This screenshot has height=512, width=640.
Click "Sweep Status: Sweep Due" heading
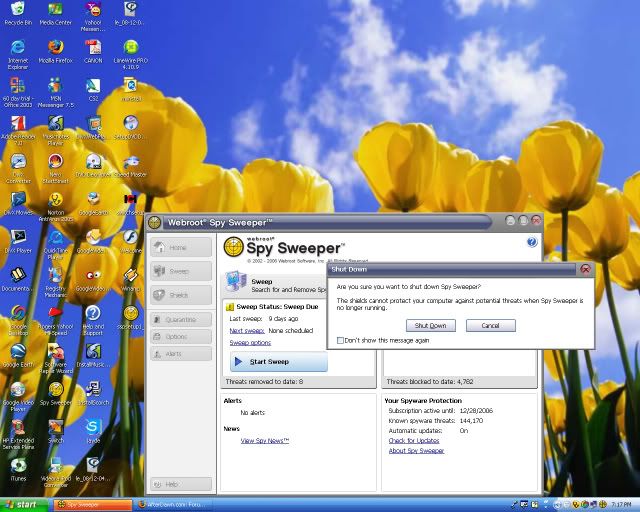277,307
